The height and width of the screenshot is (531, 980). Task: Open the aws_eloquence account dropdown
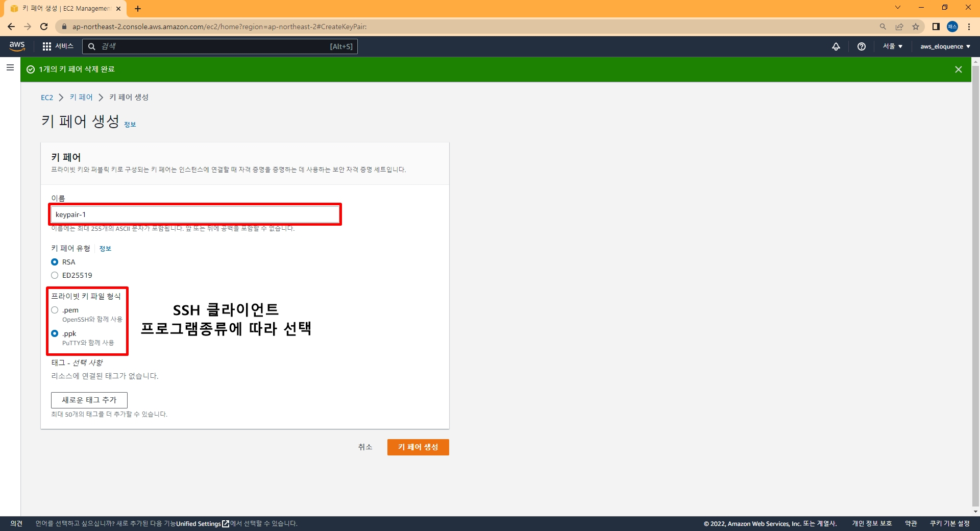click(x=945, y=46)
